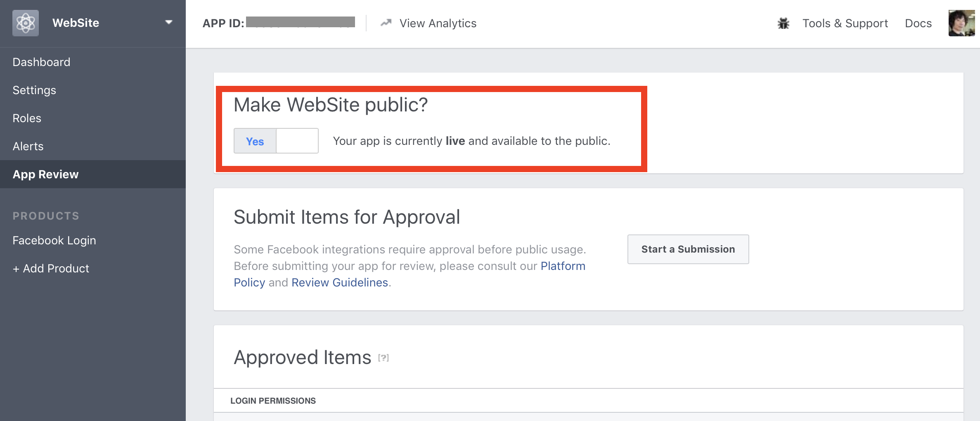This screenshot has height=421, width=980.
Task: Click the View Analytics trend icon
Action: [x=386, y=23]
